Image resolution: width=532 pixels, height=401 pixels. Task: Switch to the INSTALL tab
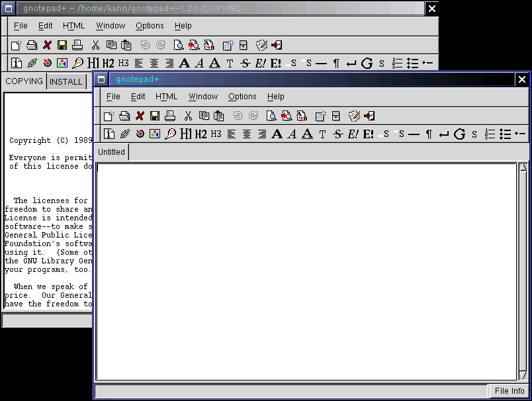click(66, 81)
